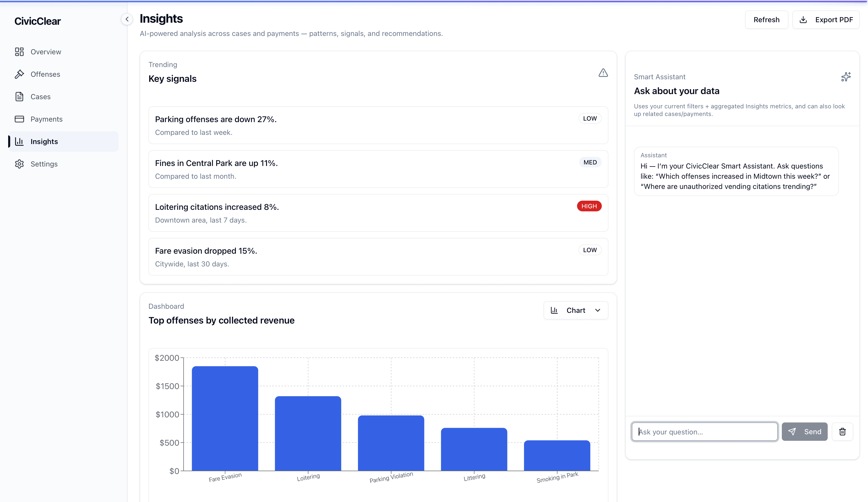
Task: Click the Overview grid icon in sidebar
Action: [x=19, y=52]
